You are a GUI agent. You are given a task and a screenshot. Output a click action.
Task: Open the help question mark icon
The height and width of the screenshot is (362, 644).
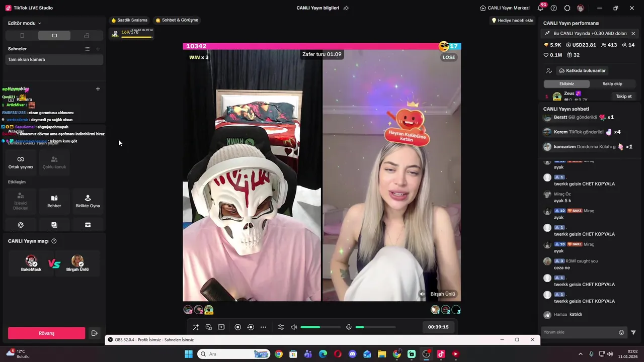(554, 8)
